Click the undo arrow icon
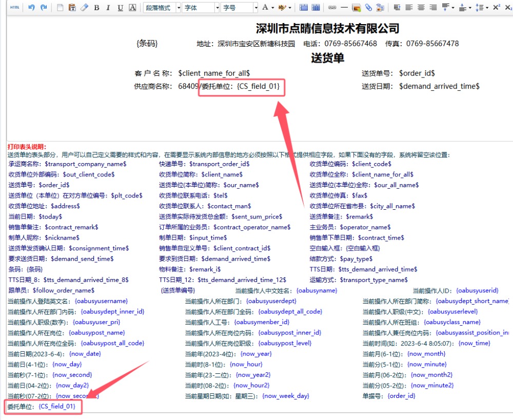 point(31,8)
